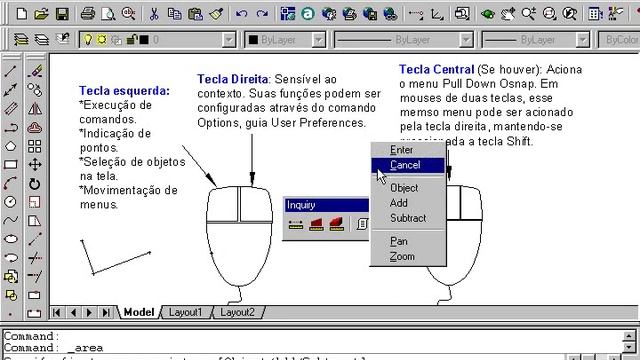Screen dimensions: 640x360
Task: Select the Move tool
Action: [x=35, y=164]
